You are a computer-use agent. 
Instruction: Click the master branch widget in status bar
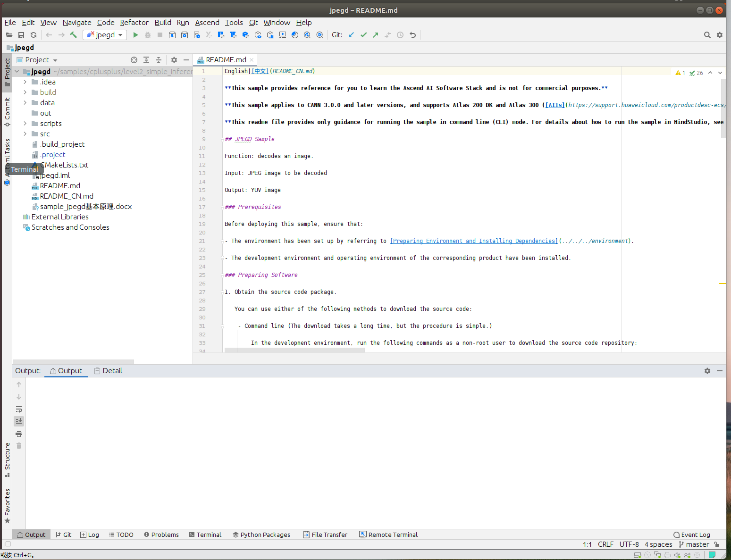694,544
